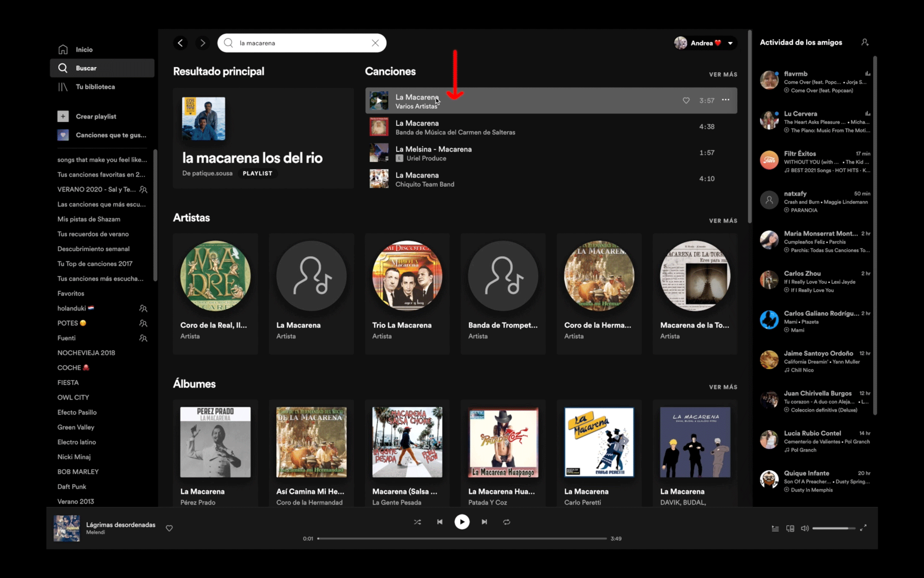The image size is (924, 578).
Task: Go forward with right arrow button
Action: [202, 43]
